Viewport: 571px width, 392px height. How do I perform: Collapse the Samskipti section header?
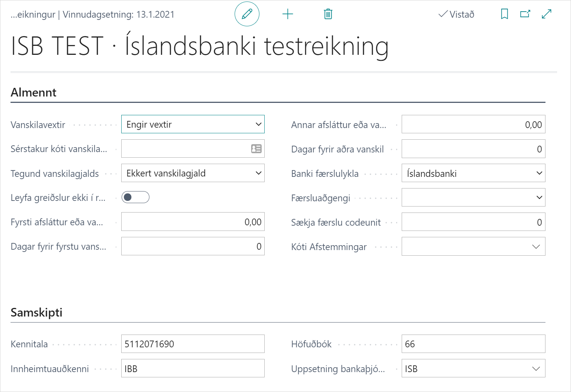pyautogui.click(x=36, y=312)
